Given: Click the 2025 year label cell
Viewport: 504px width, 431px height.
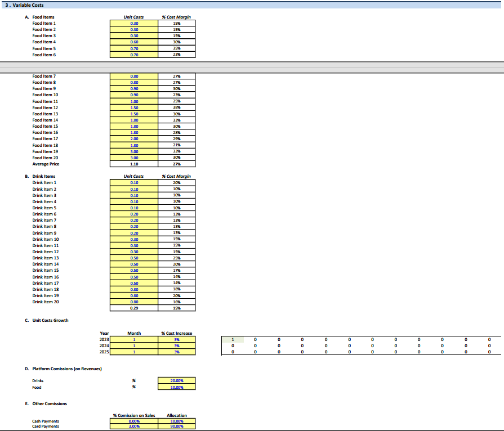Looking at the screenshot, I should point(104,352).
